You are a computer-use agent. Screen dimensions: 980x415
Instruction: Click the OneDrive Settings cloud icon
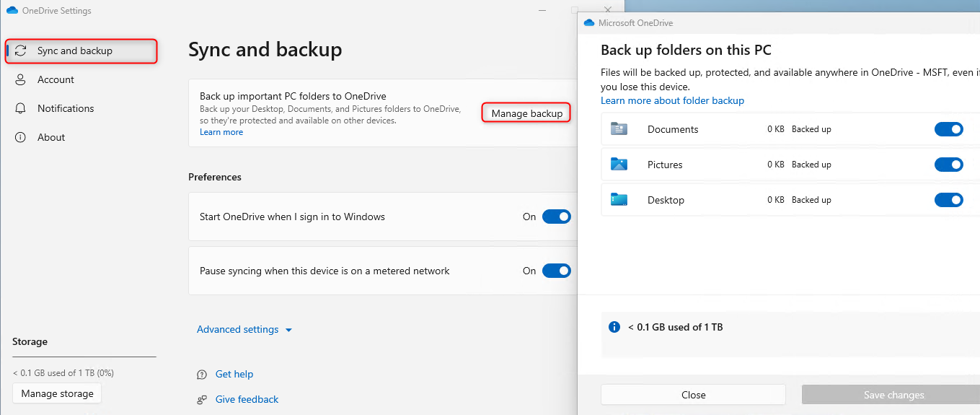[12, 10]
